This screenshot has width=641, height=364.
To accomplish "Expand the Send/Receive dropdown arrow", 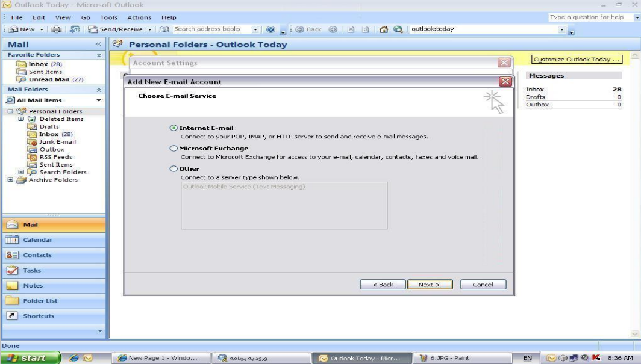I will [149, 29].
